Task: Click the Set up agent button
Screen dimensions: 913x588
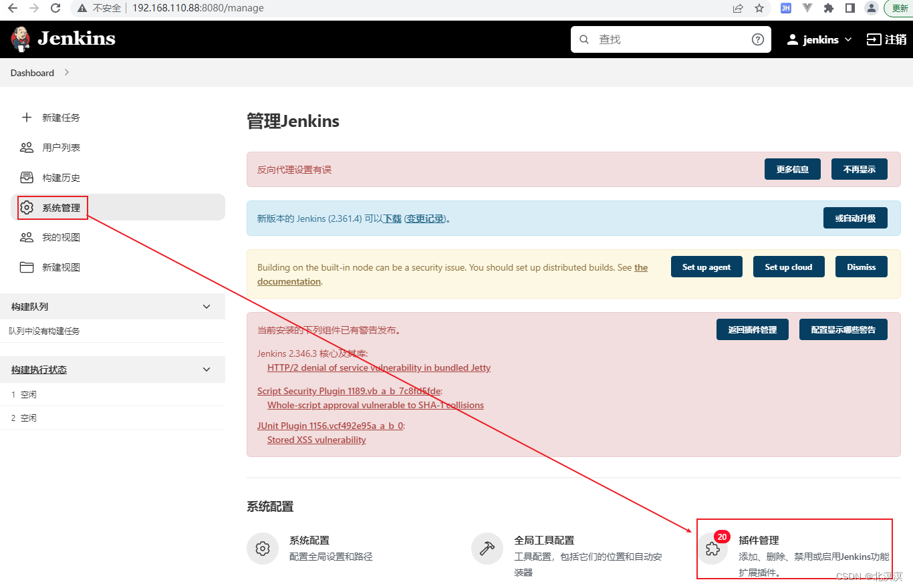Action: pyautogui.click(x=706, y=267)
